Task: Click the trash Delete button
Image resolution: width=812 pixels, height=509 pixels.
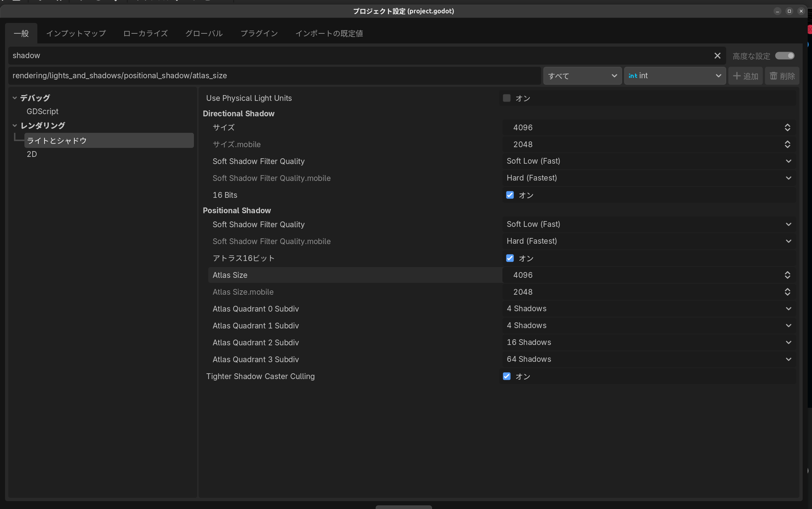Action: [782, 76]
